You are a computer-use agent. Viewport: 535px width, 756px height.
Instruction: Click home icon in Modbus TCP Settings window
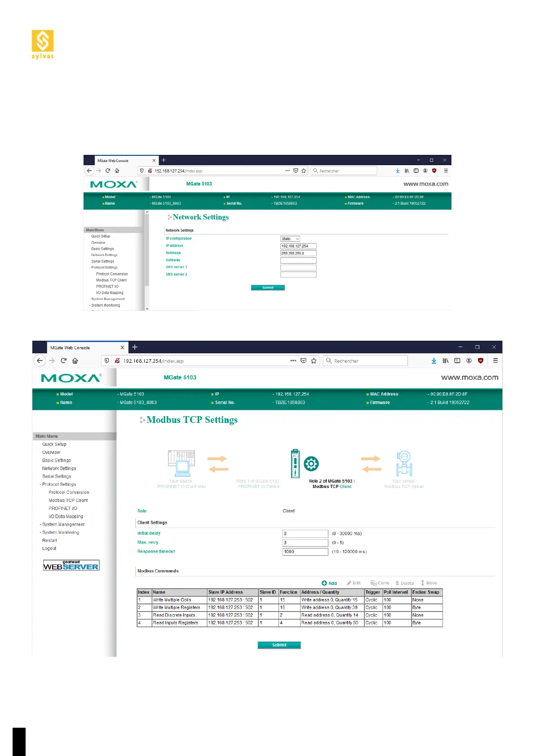75,360
